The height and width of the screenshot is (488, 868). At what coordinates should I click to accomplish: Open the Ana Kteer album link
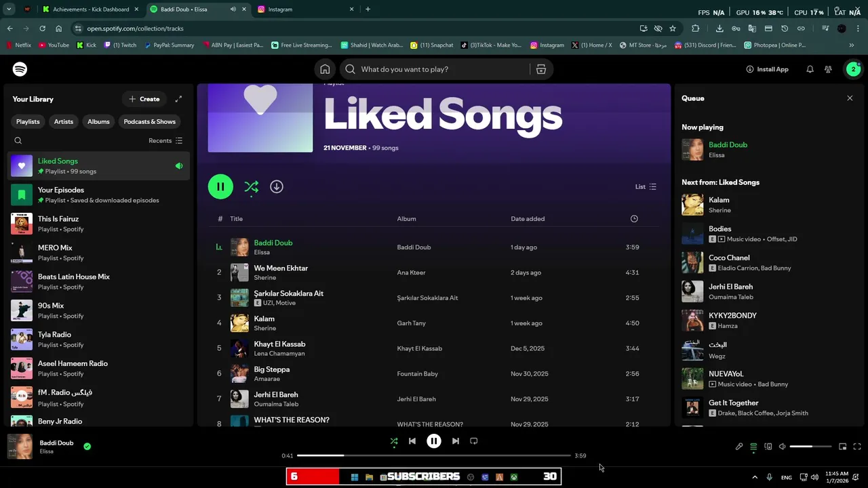(x=411, y=272)
